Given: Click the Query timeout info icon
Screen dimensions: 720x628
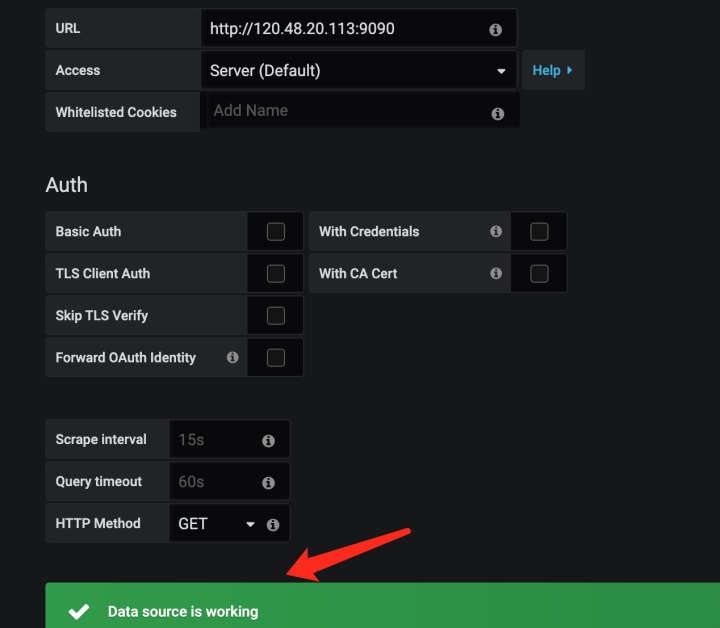Looking at the screenshot, I should [268, 482].
